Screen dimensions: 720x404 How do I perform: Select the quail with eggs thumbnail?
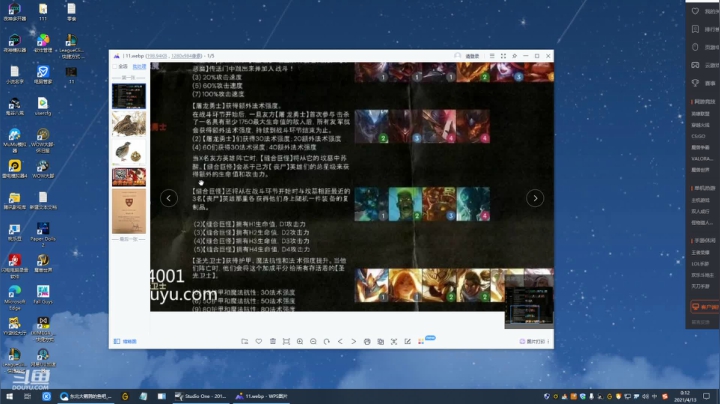pos(129,152)
